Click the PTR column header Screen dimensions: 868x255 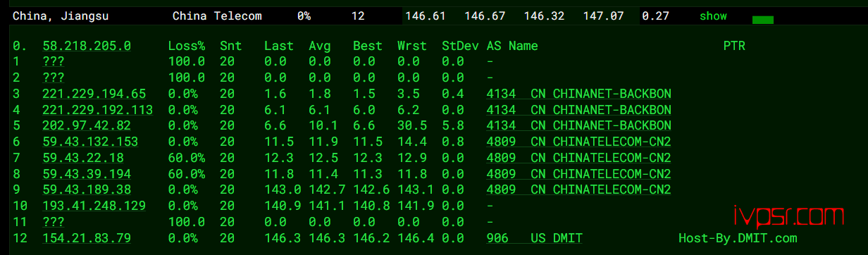tap(734, 46)
